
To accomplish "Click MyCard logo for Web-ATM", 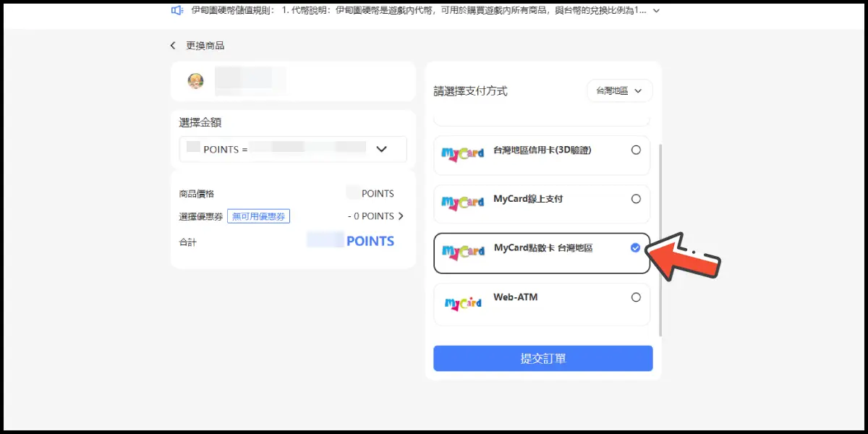I will click(x=463, y=302).
